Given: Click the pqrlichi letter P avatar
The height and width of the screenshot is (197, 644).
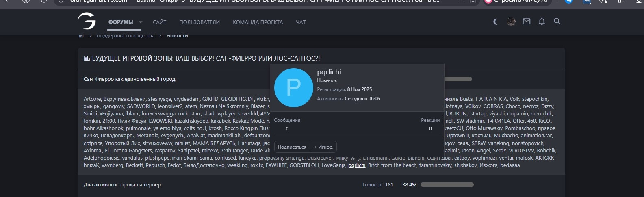Looking at the screenshot, I should (293, 88).
